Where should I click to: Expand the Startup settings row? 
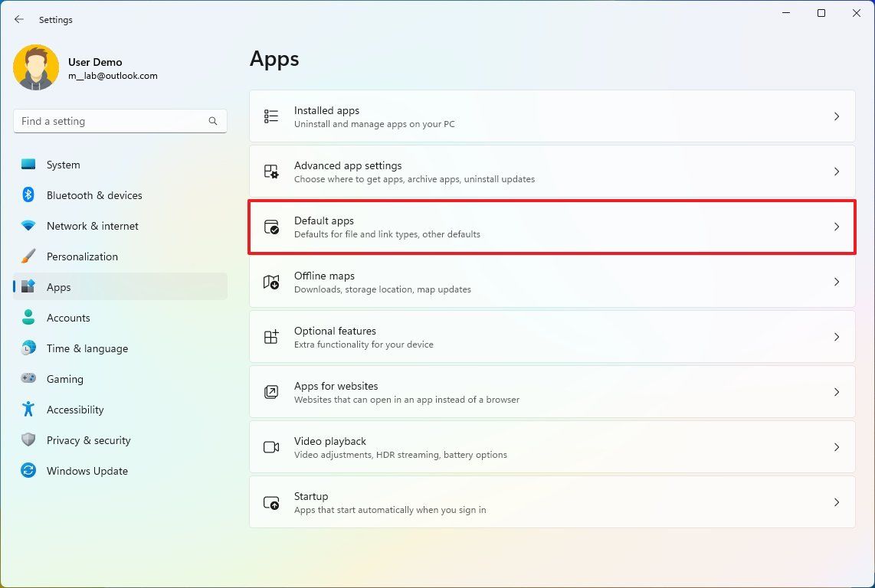(x=836, y=502)
